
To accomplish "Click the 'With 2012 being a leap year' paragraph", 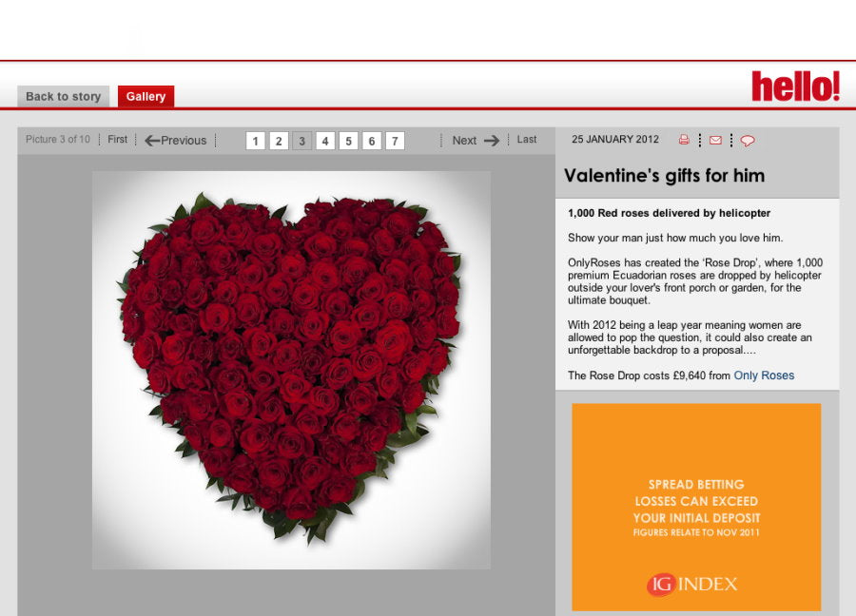I will (x=690, y=337).
